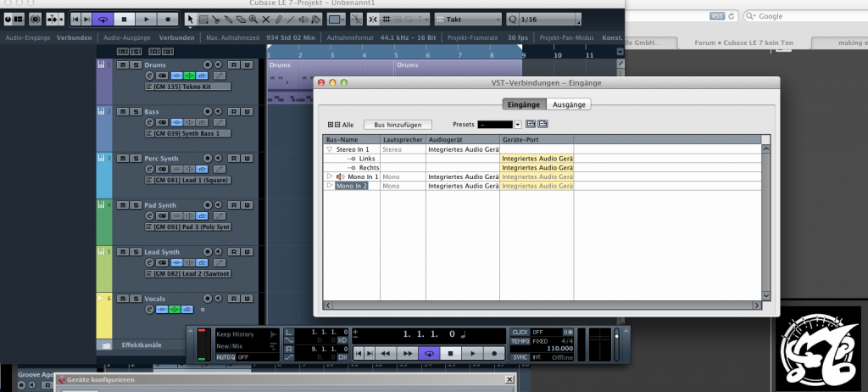Click the 110.000 tempo value
This screenshot has width=868, height=392.
pos(559,349)
